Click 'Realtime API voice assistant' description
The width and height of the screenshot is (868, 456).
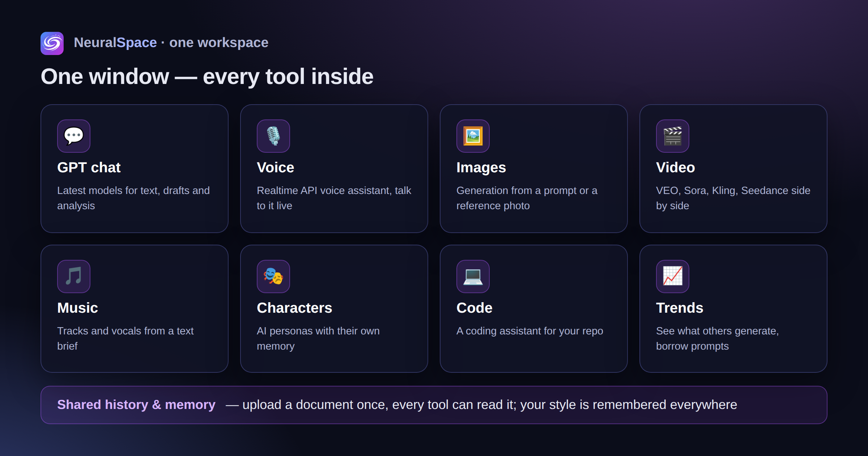pos(334,198)
